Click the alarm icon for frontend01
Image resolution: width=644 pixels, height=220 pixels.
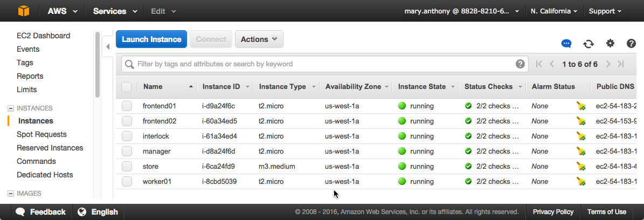[581, 106]
